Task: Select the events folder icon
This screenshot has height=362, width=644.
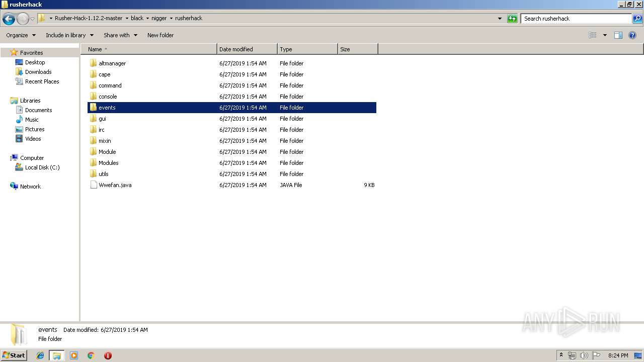Action: pyautogui.click(x=93, y=108)
